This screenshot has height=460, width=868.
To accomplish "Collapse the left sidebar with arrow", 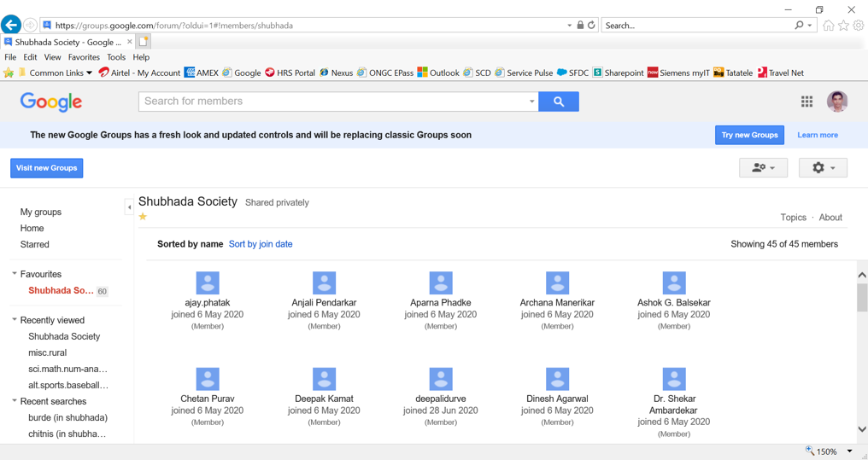I will 129,207.
